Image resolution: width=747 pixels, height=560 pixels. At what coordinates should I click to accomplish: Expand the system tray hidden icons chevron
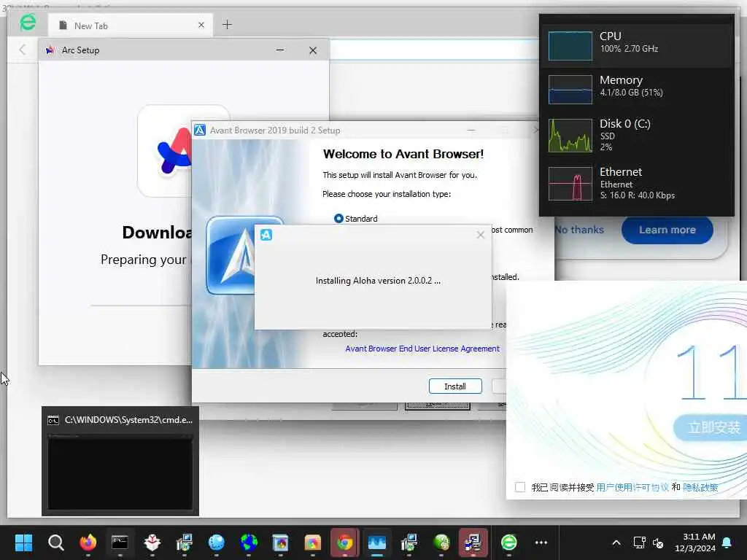(616, 542)
